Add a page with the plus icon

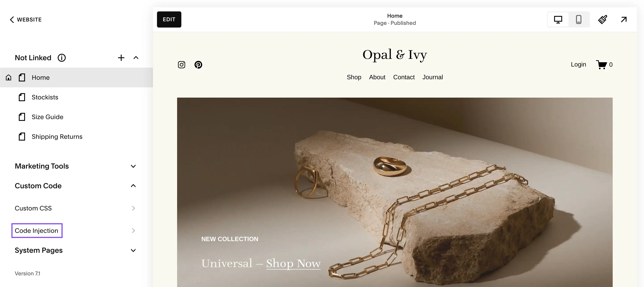[121, 58]
